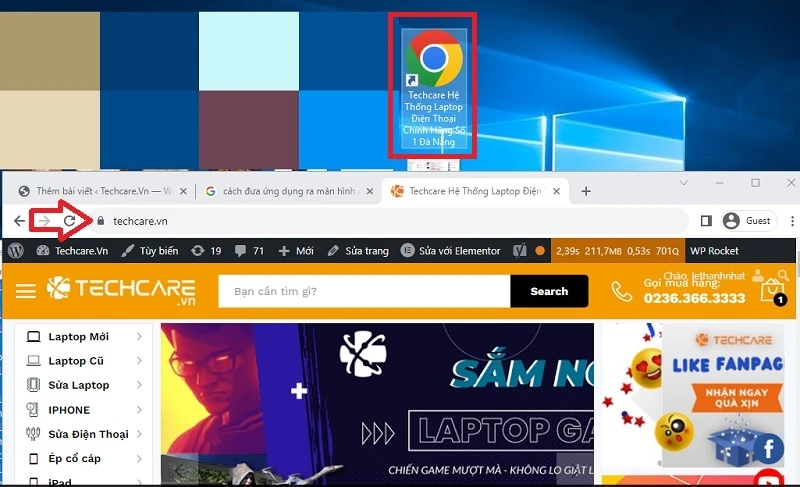The width and height of the screenshot is (800, 487).
Task: Expand the IPHONE category arrow
Action: 139,410
